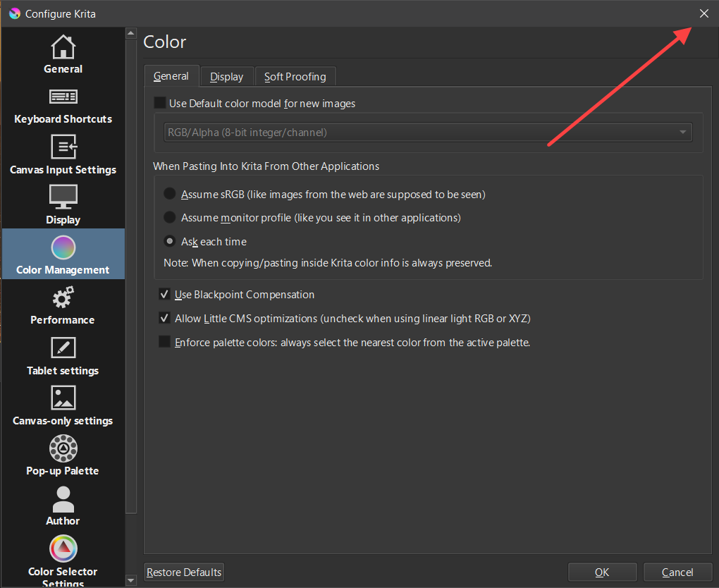This screenshot has height=588, width=719.
Task: Toggle Allow Little CMS optimizations checkbox
Action: [164, 318]
